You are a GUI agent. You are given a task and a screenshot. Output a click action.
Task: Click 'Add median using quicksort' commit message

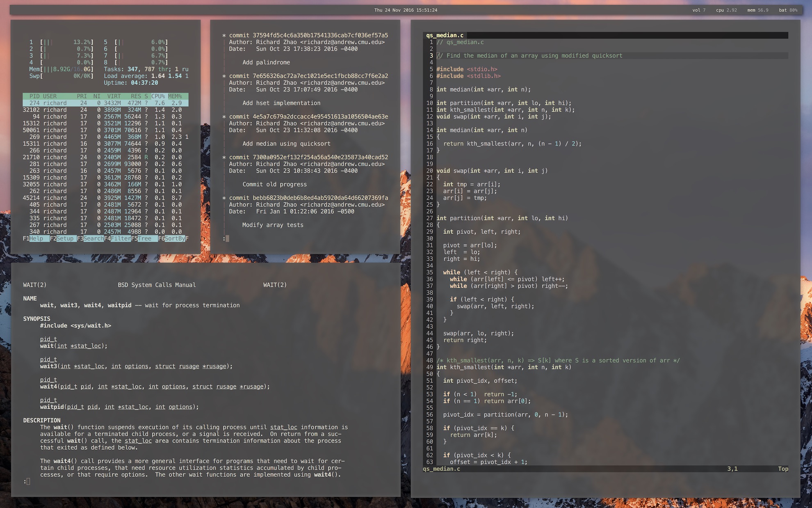pyautogui.click(x=286, y=144)
